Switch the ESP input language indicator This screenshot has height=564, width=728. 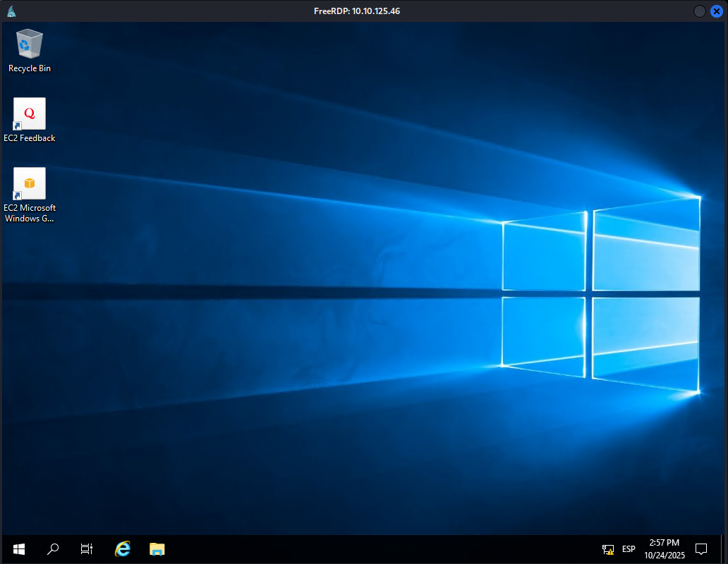(629, 549)
